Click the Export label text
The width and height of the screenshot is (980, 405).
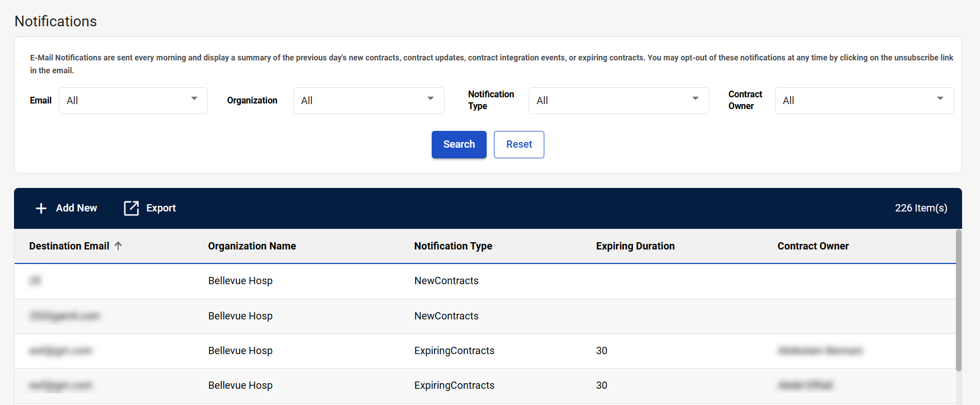pos(161,208)
